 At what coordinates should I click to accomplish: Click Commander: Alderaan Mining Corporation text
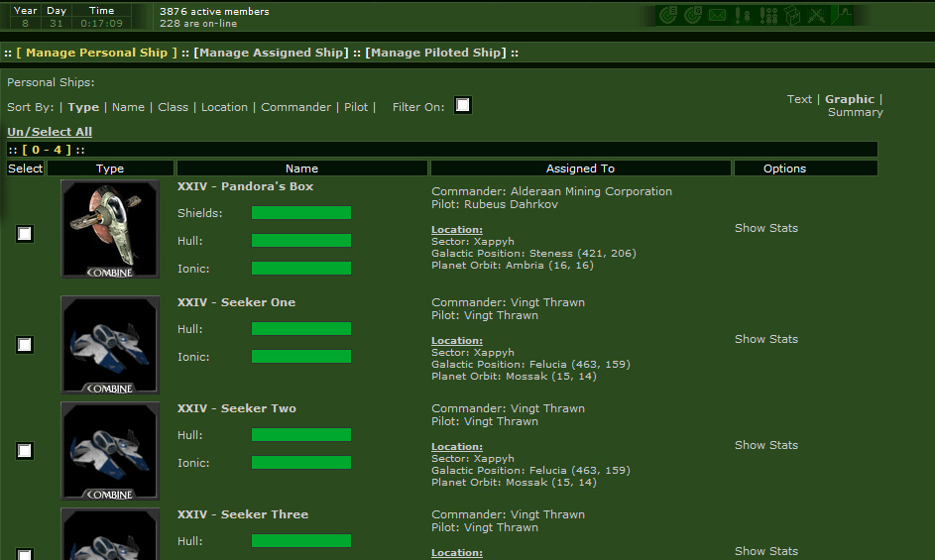click(x=551, y=191)
